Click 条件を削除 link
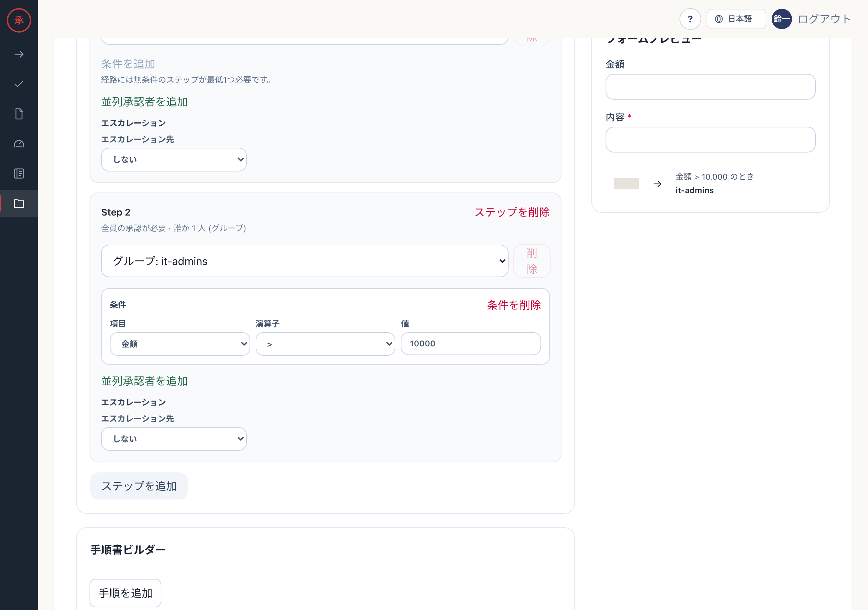868x610 pixels. [514, 305]
